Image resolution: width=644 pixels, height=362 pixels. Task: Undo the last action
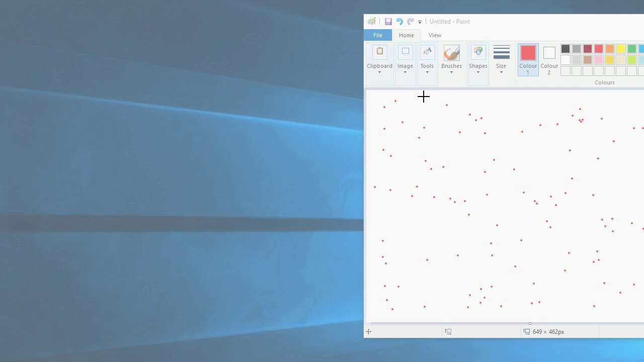(x=399, y=22)
